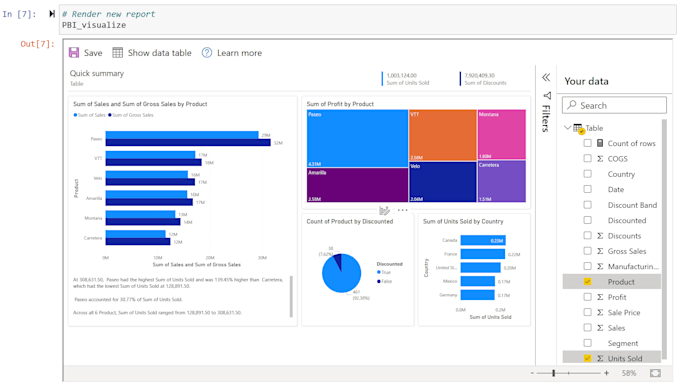Zoom out with the minus button
The height and width of the screenshot is (385, 680).
click(x=532, y=373)
